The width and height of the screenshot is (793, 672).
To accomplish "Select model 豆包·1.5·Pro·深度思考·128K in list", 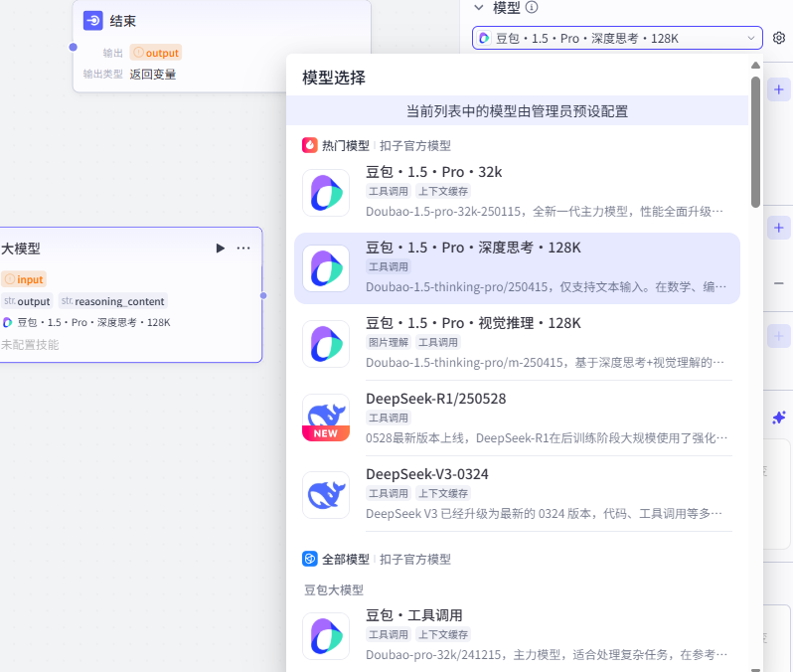I will pos(517,268).
